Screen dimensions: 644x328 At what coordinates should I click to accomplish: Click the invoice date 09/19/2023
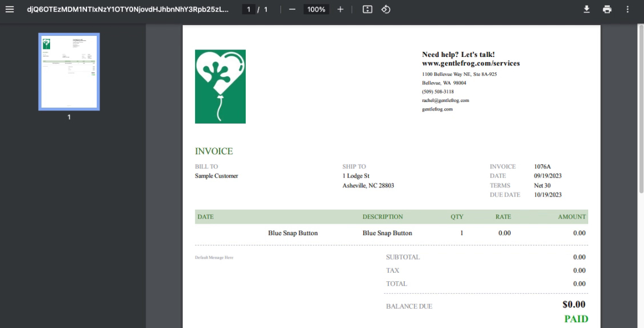[548, 176]
